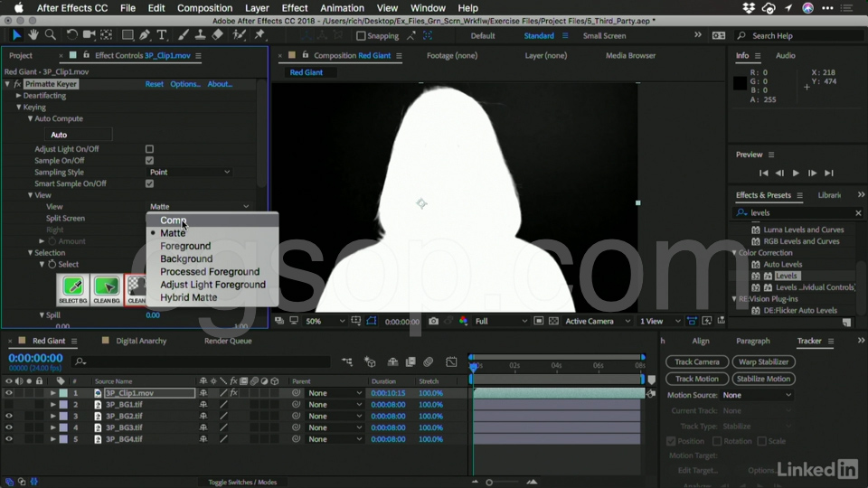
Task: Activate the Eraser tool
Action: point(217,35)
